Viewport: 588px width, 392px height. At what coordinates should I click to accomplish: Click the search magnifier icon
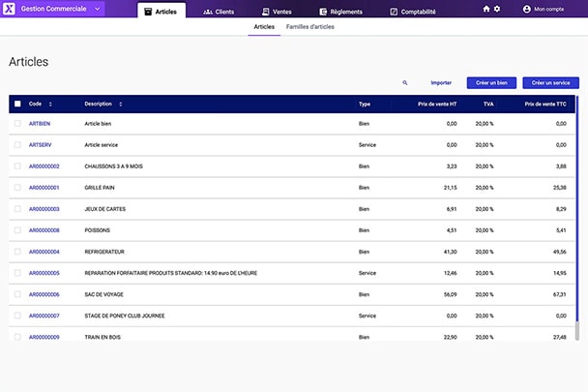pyautogui.click(x=405, y=82)
